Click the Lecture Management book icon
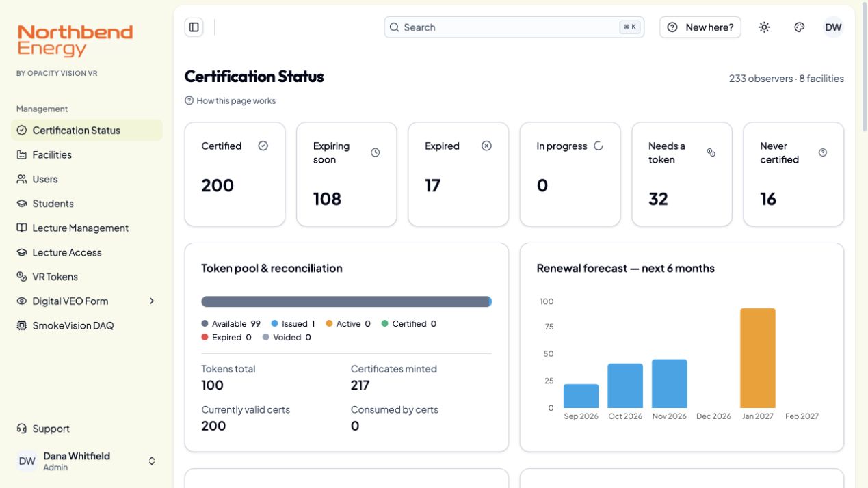This screenshot has width=868, height=488. click(x=21, y=228)
